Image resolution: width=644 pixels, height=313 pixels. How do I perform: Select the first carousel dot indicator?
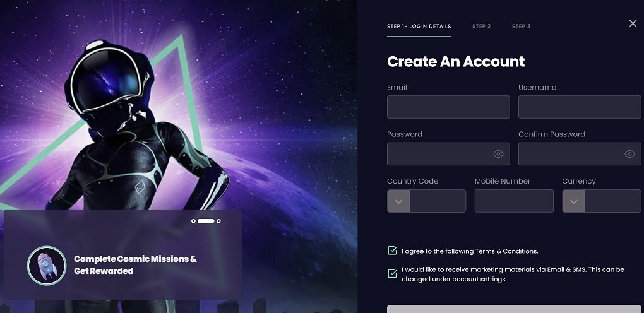coord(193,221)
